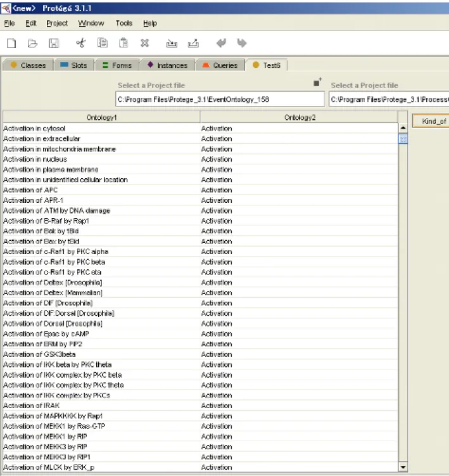
Task: Click the Ontology2 column header
Action: tap(299, 117)
